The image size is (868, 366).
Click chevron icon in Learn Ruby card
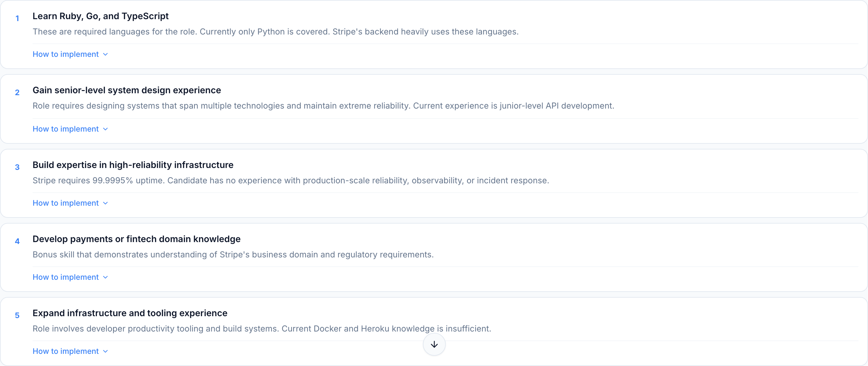point(105,55)
